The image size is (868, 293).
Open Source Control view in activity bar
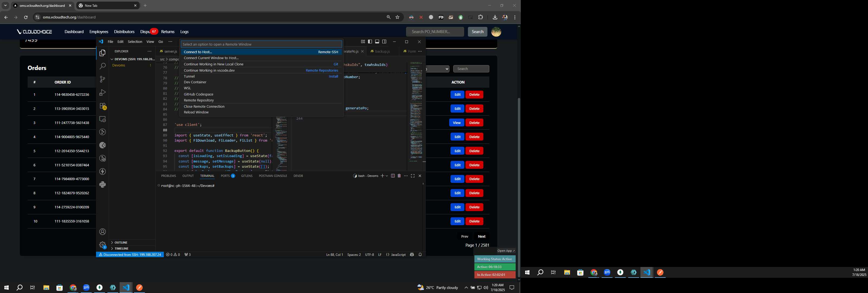(103, 79)
